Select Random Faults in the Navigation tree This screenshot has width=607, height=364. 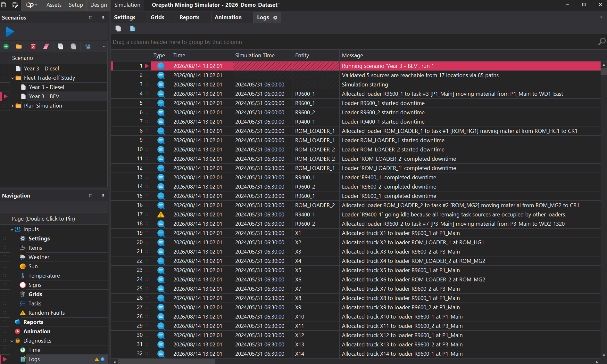pos(46,313)
